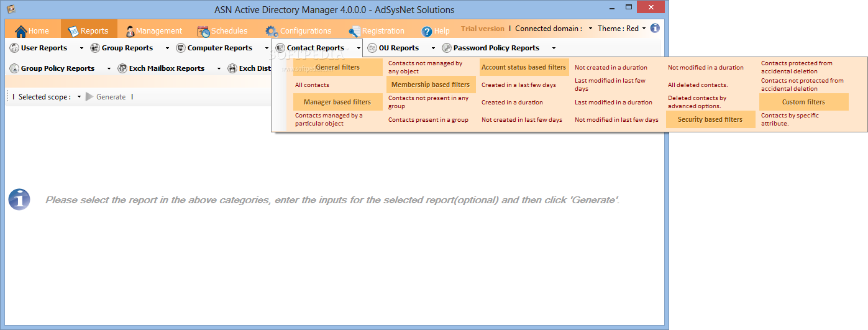
Task: Click the Schedules calendar icon
Action: pos(203,31)
